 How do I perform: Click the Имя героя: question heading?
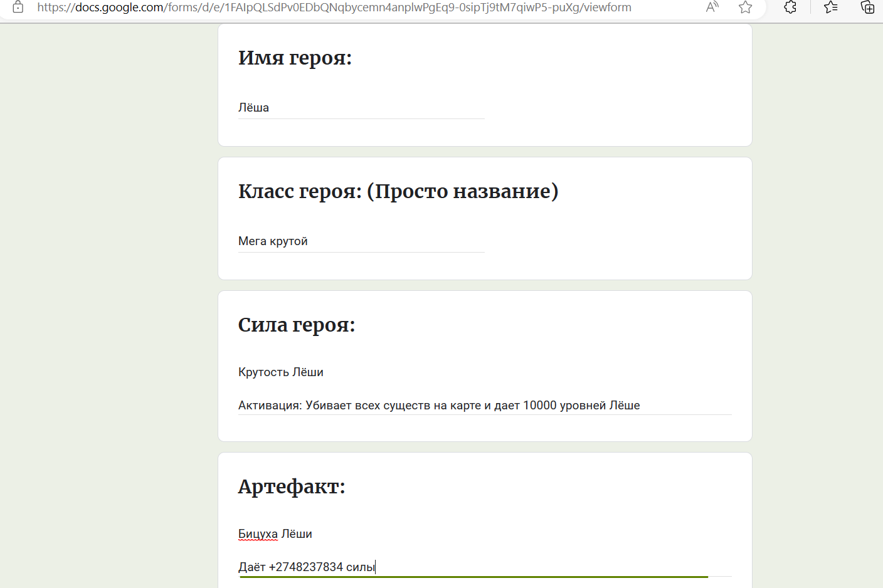[x=295, y=58]
